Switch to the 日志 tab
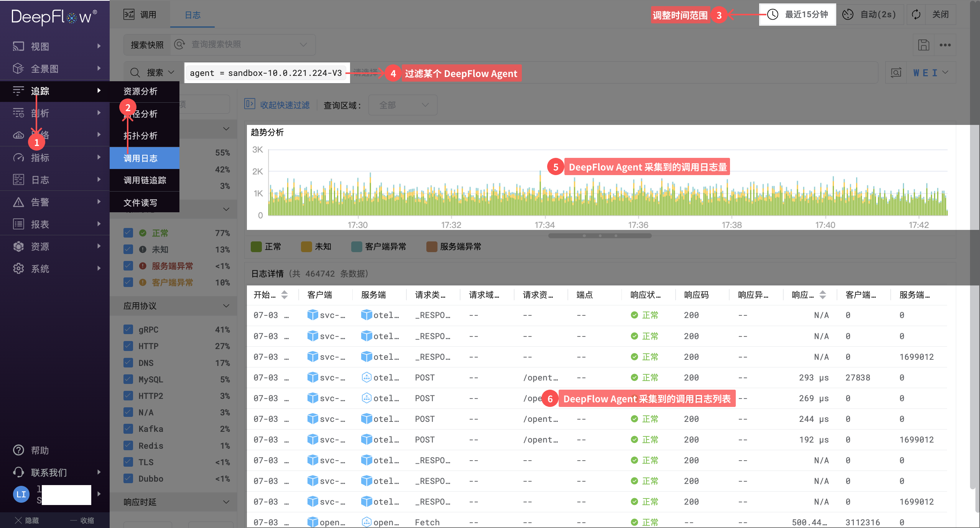 click(192, 15)
